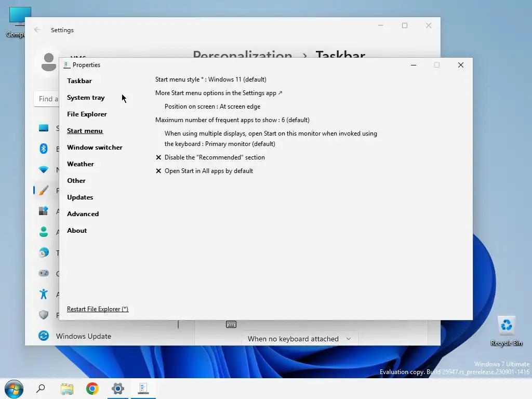Click the Find a setting search box
The height and width of the screenshot is (399, 532).
pyautogui.click(x=46, y=99)
